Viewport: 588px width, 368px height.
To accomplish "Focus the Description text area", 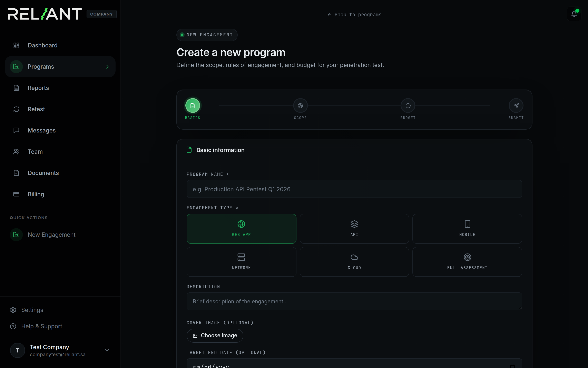I will (354, 301).
